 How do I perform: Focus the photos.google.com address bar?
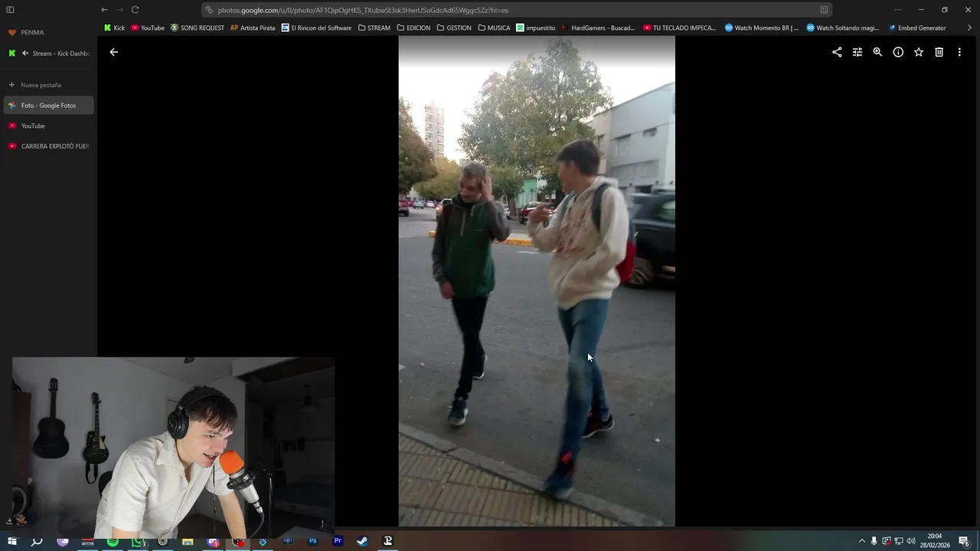tap(517, 10)
